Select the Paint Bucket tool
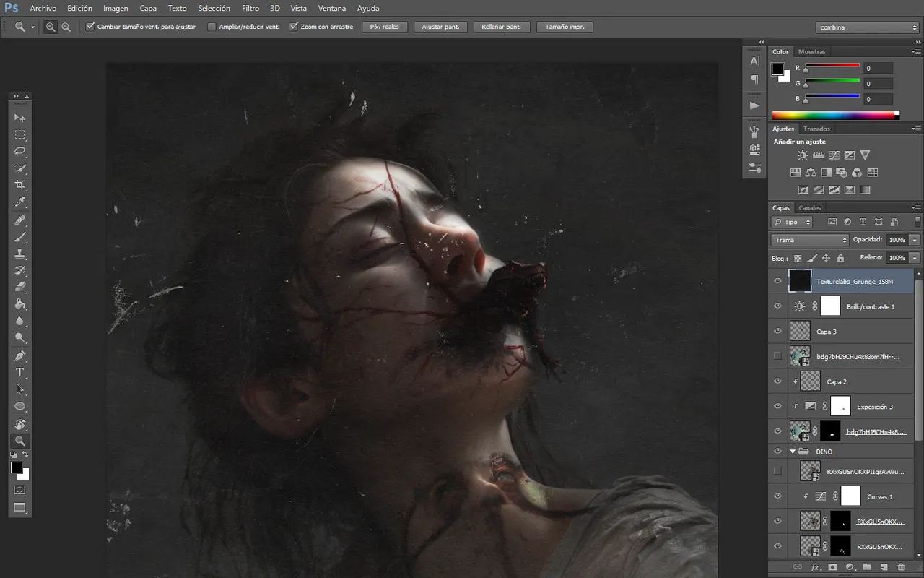Image resolution: width=924 pixels, height=578 pixels. 20,305
